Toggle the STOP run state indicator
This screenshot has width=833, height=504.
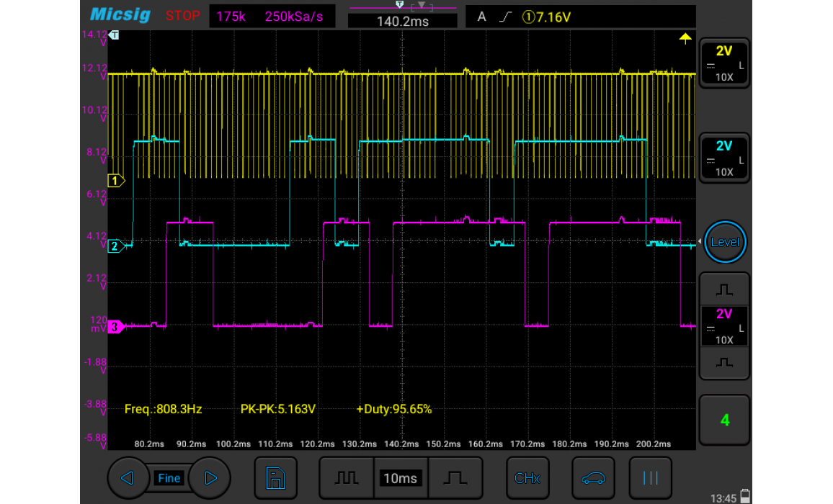[182, 17]
